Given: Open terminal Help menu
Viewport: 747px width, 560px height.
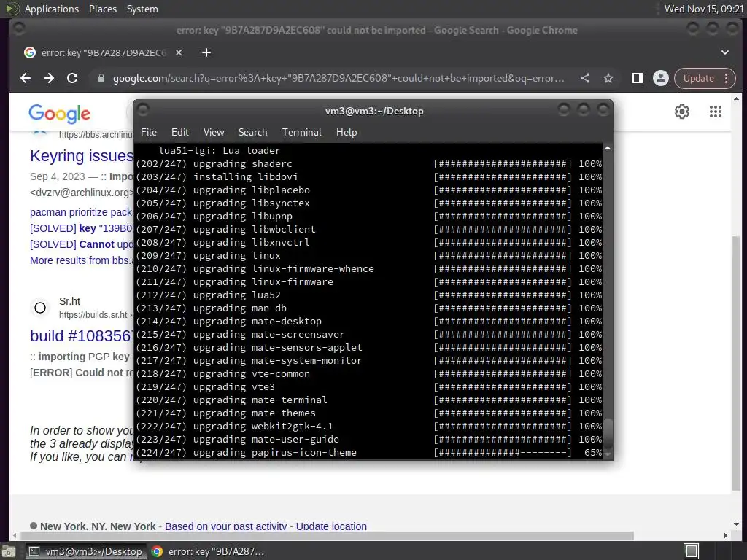Looking at the screenshot, I should 347,132.
